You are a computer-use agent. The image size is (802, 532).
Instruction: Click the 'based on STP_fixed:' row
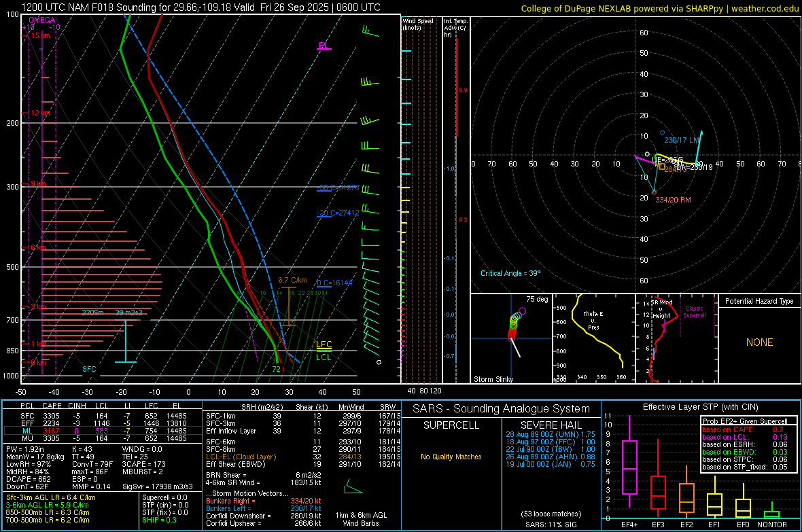pyautogui.click(x=745, y=467)
